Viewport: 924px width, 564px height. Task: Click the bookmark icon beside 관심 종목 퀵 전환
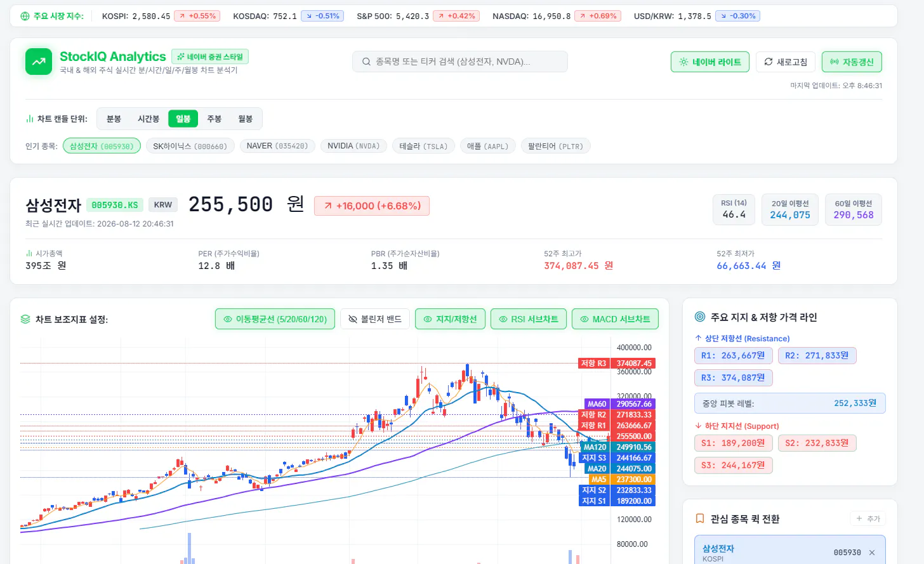click(x=700, y=518)
